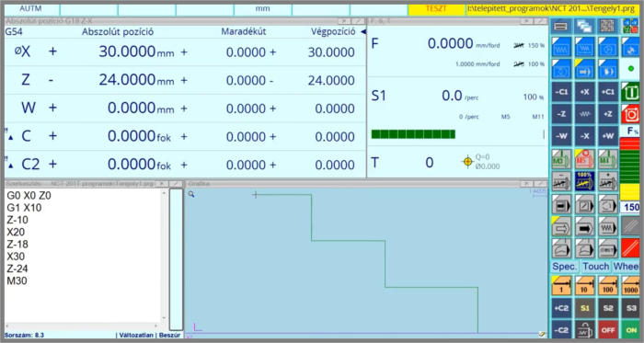This screenshot has width=644, height=343.
Task: Click the green cycle start icon
Action: [630, 92]
